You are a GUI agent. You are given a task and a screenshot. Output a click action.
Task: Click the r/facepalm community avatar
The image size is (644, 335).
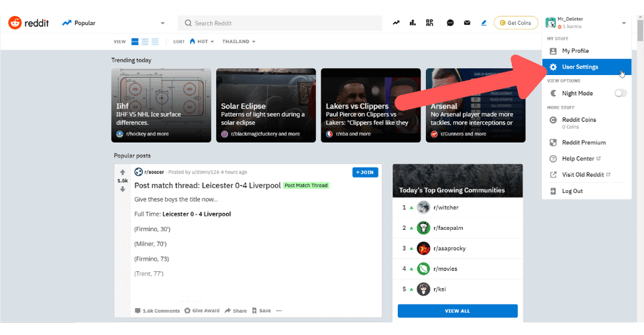pyautogui.click(x=423, y=228)
